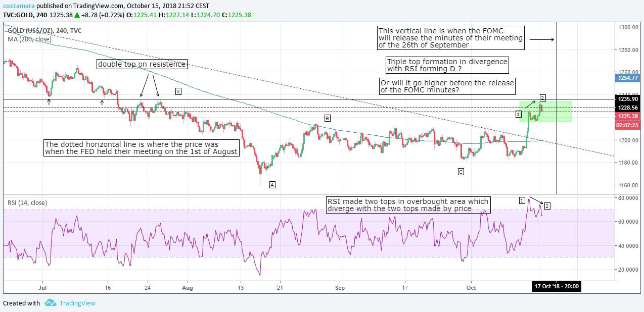Click the 1180.00 price axis label
The width and height of the screenshot is (644, 312).
628,163
